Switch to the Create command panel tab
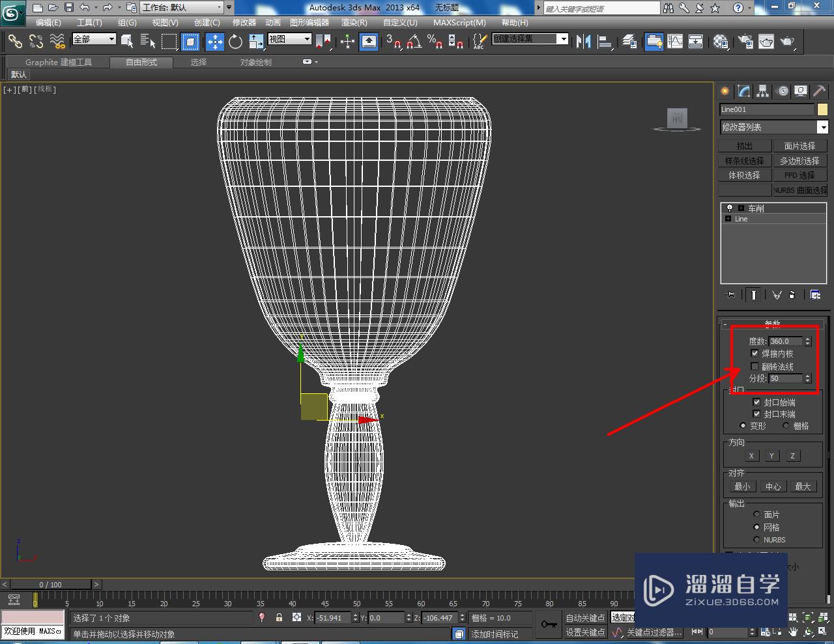The image size is (834, 644). pos(725,91)
